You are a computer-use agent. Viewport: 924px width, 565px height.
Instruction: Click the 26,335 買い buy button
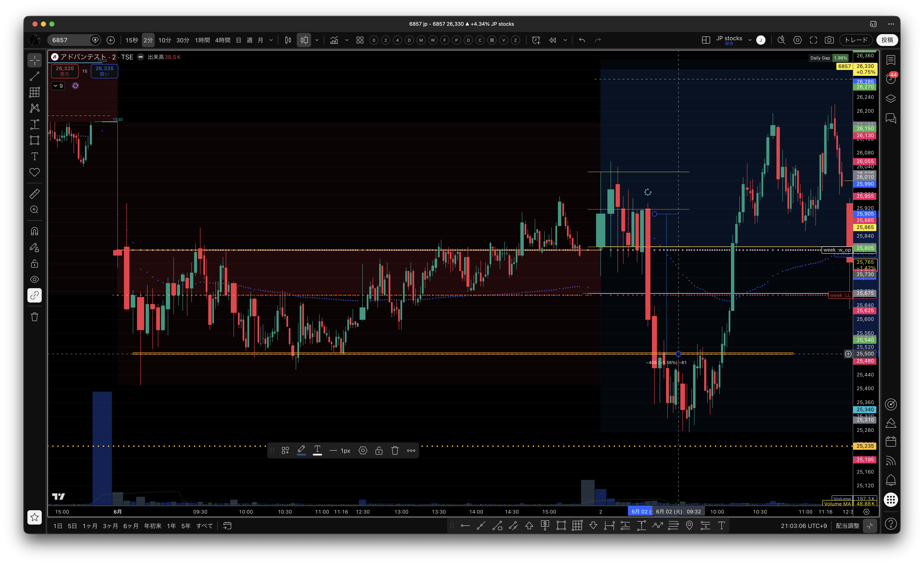coord(104,71)
